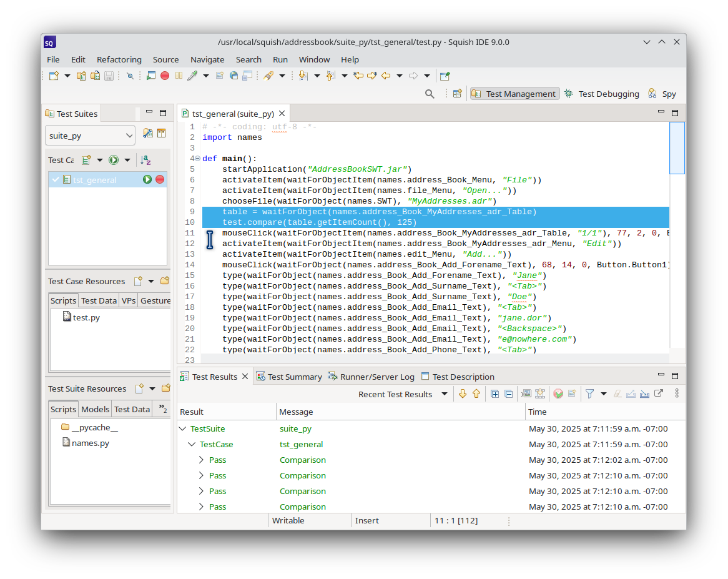Sort test cases alphabetically with the a-z icon

[145, 160]
